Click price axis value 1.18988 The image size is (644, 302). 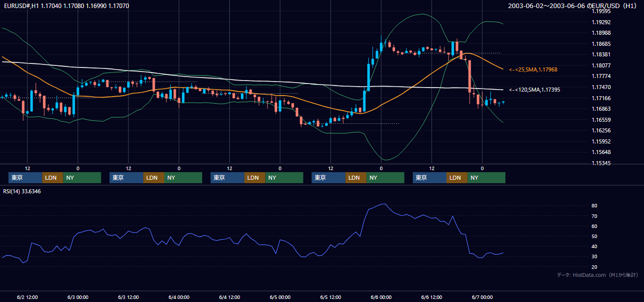click(601, 33)
